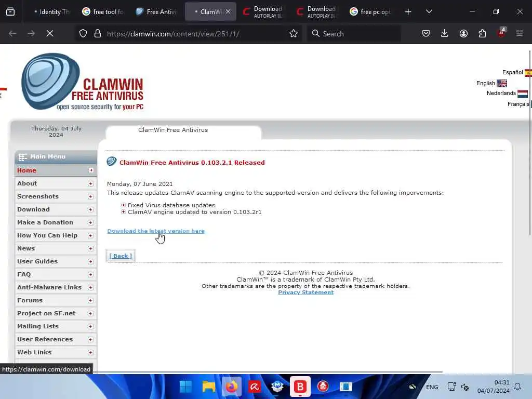Close the ClamWin tab
This screenshot has width=532, height=399.
pyautogui.click(x=228, y=11)
